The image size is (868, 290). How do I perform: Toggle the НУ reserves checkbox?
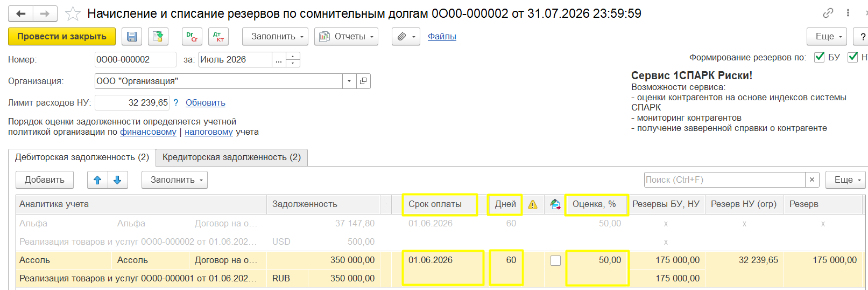[x=852, y=57]
